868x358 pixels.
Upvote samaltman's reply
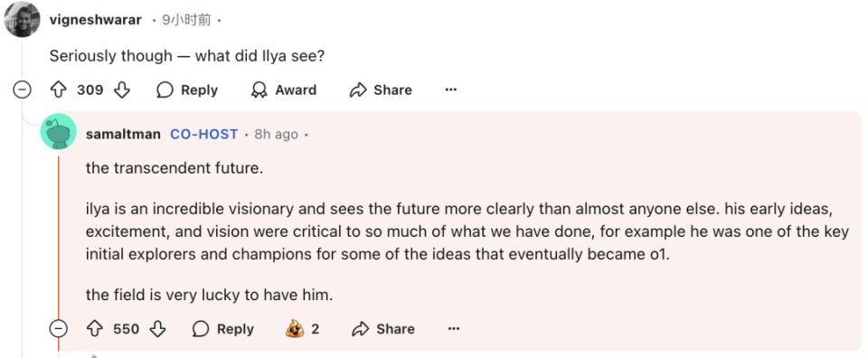[x=95, y=329]
